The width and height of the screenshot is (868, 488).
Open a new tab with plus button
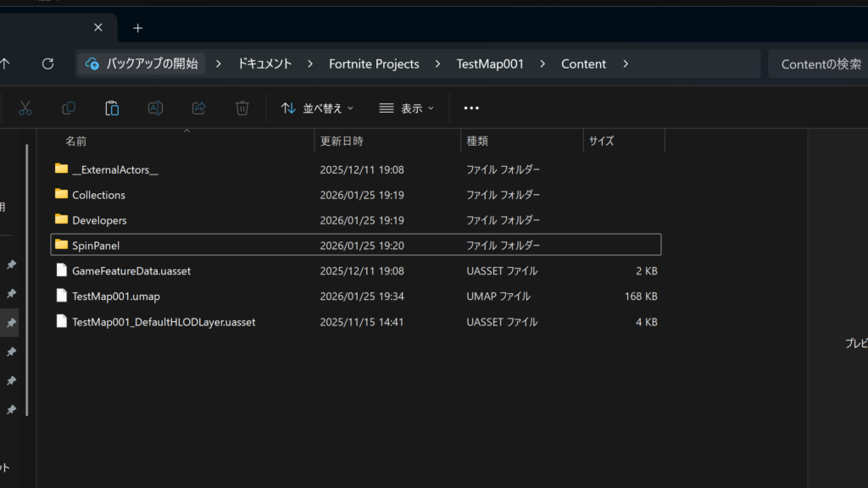tap(137, 28)
